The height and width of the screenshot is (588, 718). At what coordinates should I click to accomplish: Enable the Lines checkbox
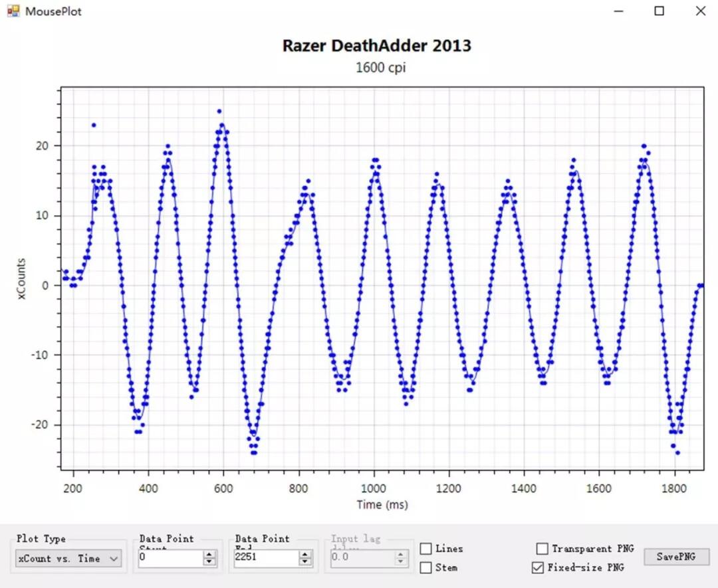tap(425, 548)
